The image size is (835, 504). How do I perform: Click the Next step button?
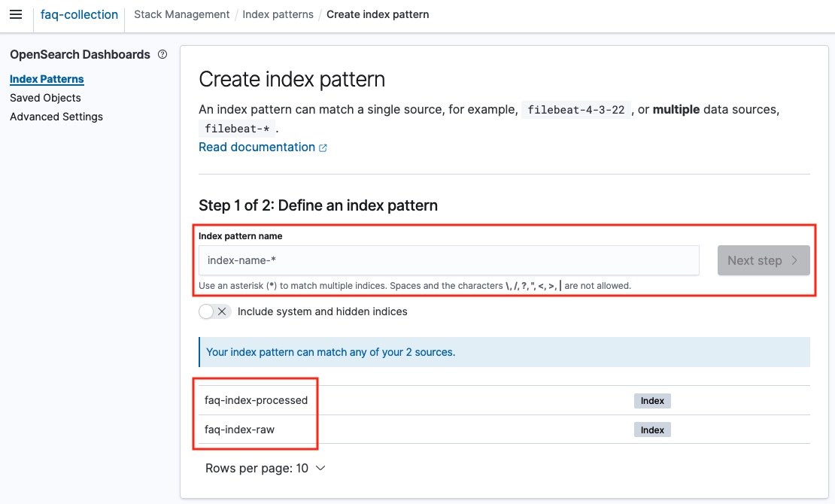(x=764, y=260)
